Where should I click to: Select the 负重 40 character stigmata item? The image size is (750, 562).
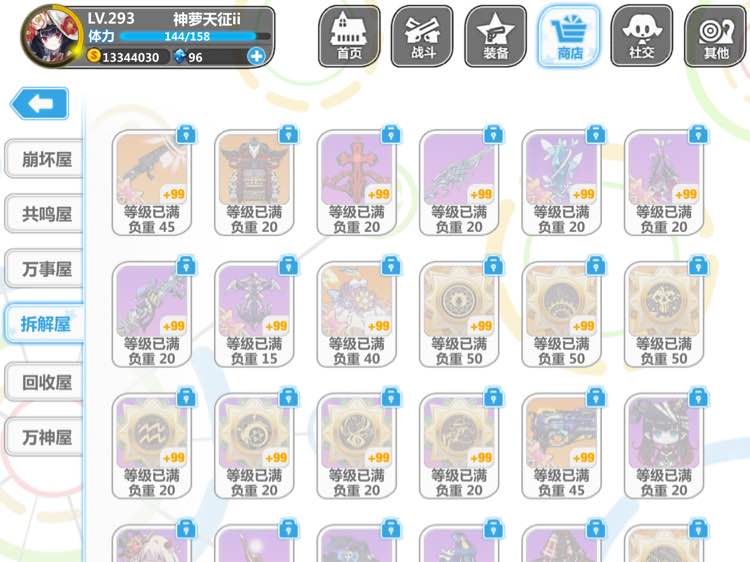tap(356, 314)
